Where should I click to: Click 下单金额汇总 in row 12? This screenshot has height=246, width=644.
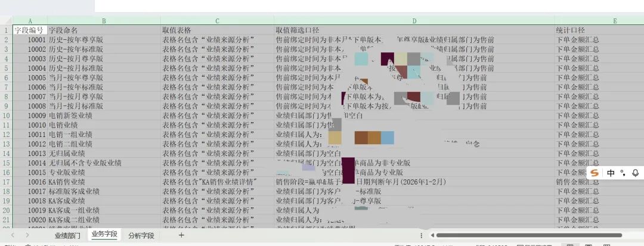coord(599,135)
